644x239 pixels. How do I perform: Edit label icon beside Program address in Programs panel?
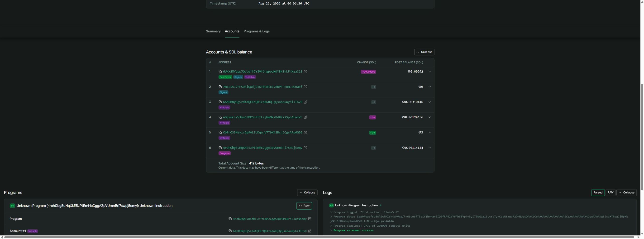pos(310,219)
